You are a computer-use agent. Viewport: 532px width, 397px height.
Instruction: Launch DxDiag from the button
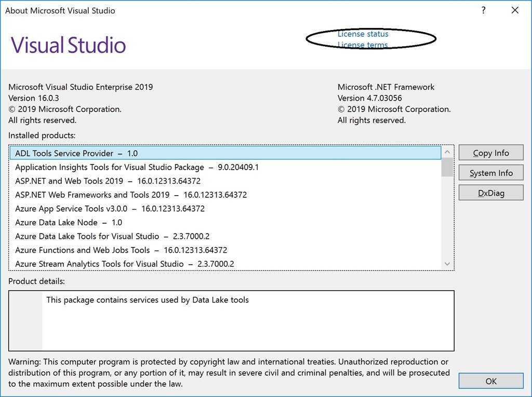click(491, 193)
